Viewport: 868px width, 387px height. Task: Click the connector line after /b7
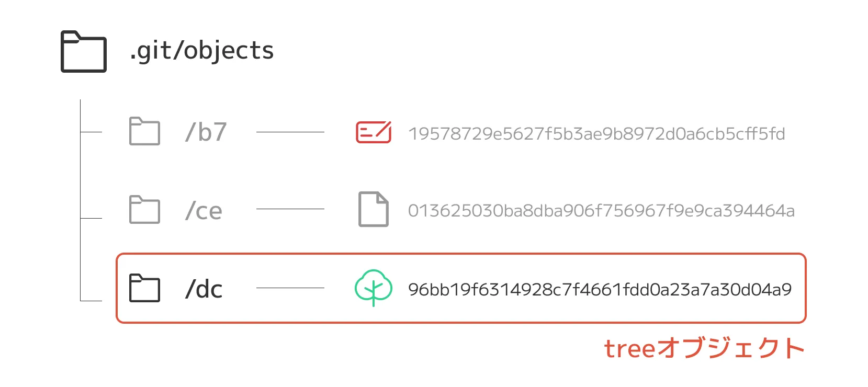click(290, 132)
